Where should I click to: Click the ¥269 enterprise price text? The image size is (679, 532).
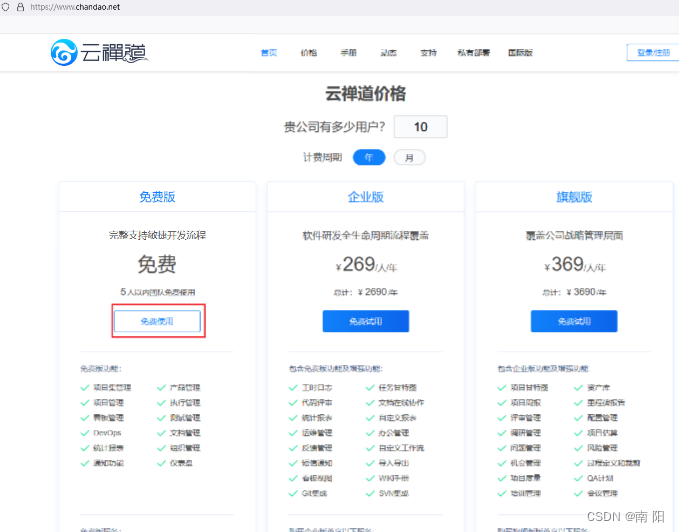pos(366,264)
